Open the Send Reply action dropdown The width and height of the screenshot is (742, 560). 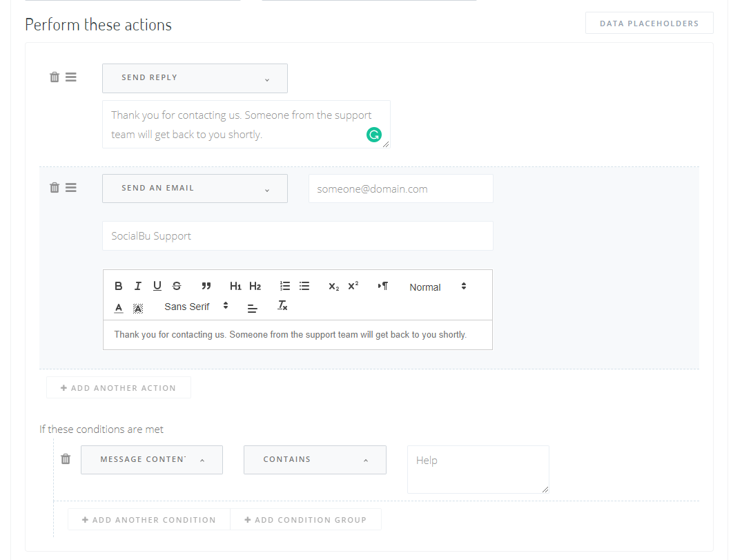(195, 78)
